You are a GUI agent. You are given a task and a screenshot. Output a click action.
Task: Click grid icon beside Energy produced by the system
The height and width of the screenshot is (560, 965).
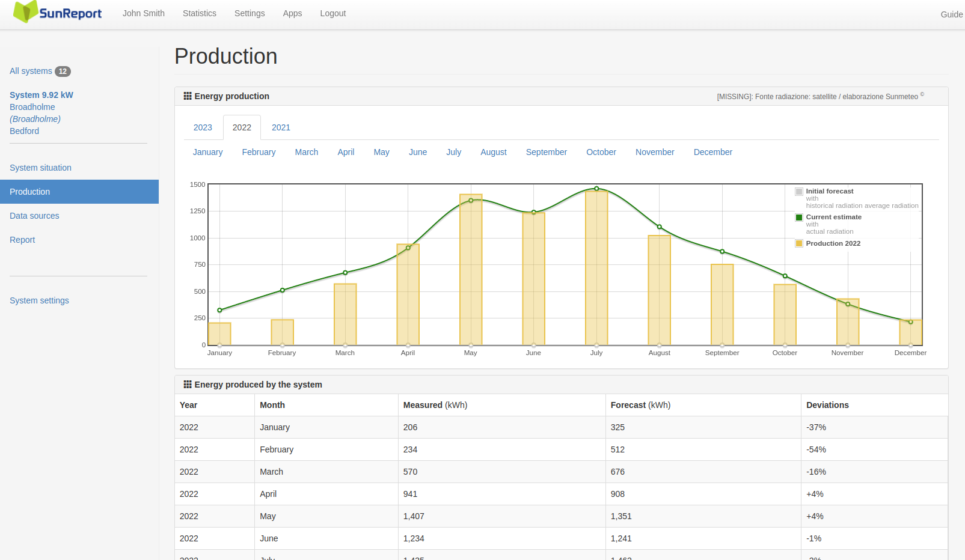(188, 385)
